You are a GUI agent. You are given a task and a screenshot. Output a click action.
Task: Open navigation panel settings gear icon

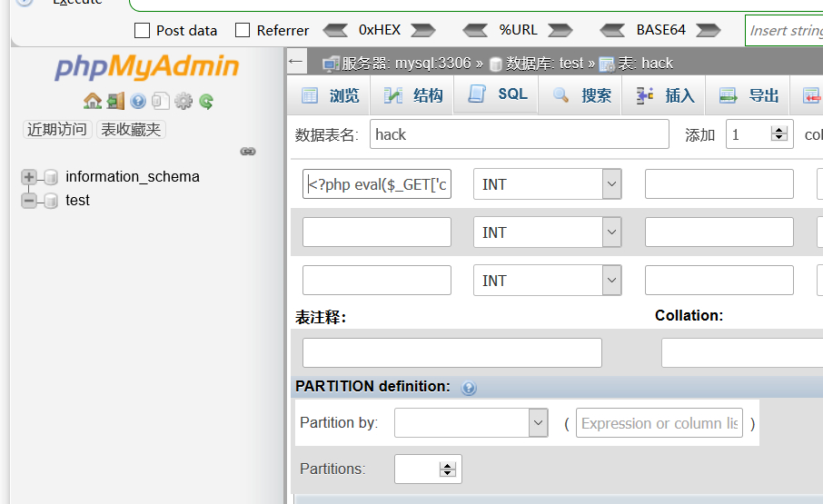[183, 101]
